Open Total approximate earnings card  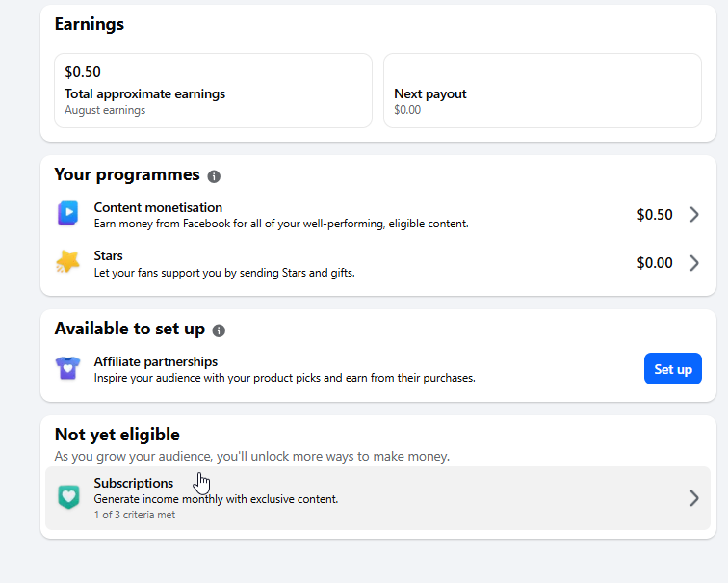pyautogui.click(x=213, y=91)
